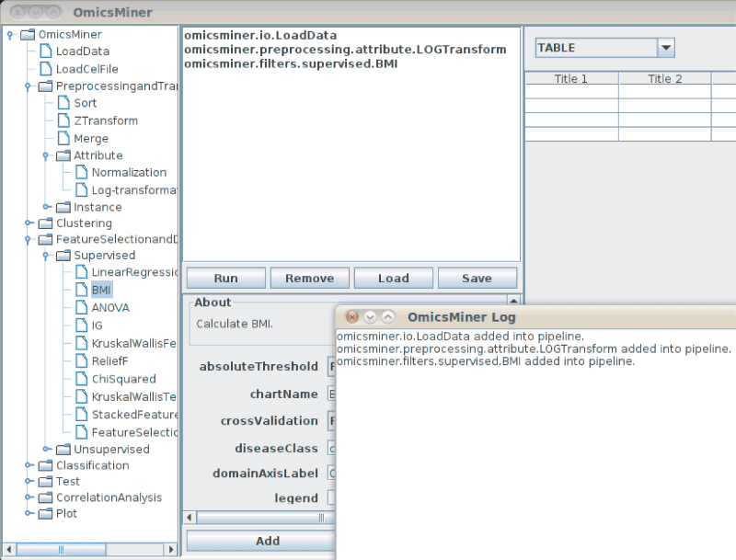The image size is (736, 560).
Task: Collapse the Supervised folder
Action: [45, 256]
